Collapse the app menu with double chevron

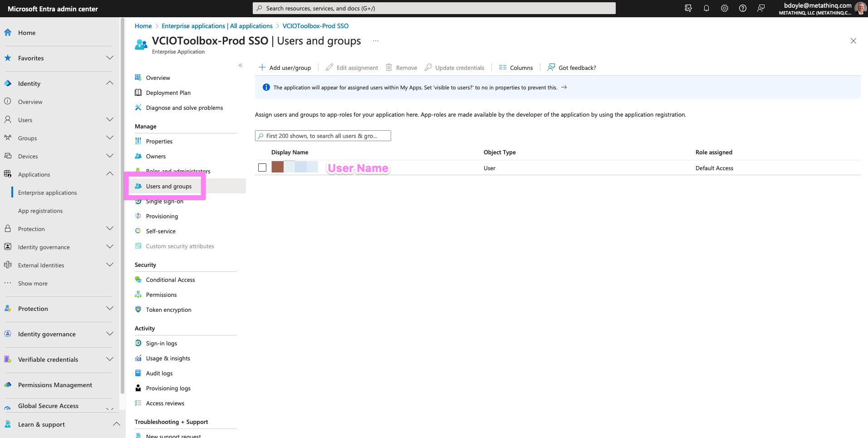(x=240, y=65)
